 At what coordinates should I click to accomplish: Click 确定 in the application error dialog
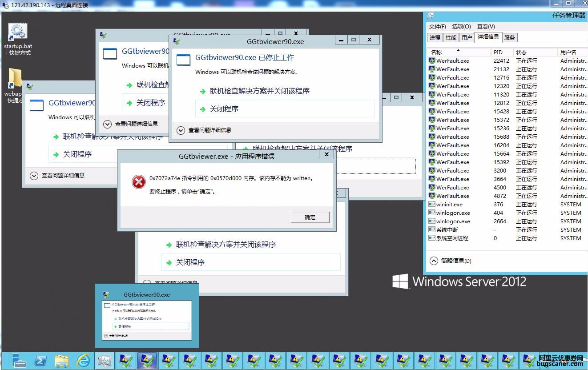click(x=310, y=217)
